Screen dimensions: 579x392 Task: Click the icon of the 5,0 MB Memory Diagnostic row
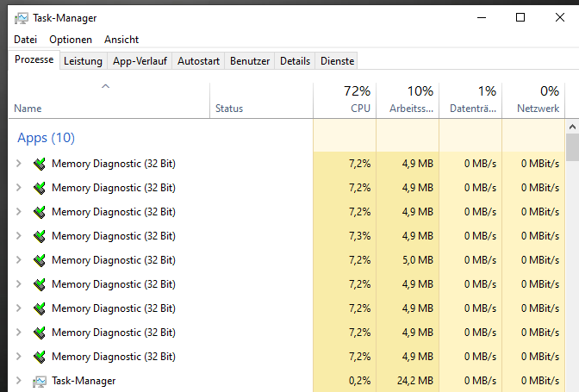coord(39,260)
